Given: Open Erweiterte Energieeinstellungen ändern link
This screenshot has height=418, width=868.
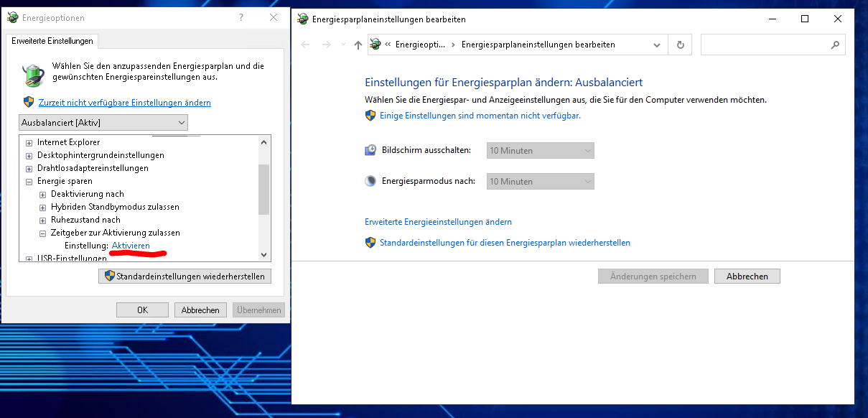Looking at the screenshot, I should 438,222.
